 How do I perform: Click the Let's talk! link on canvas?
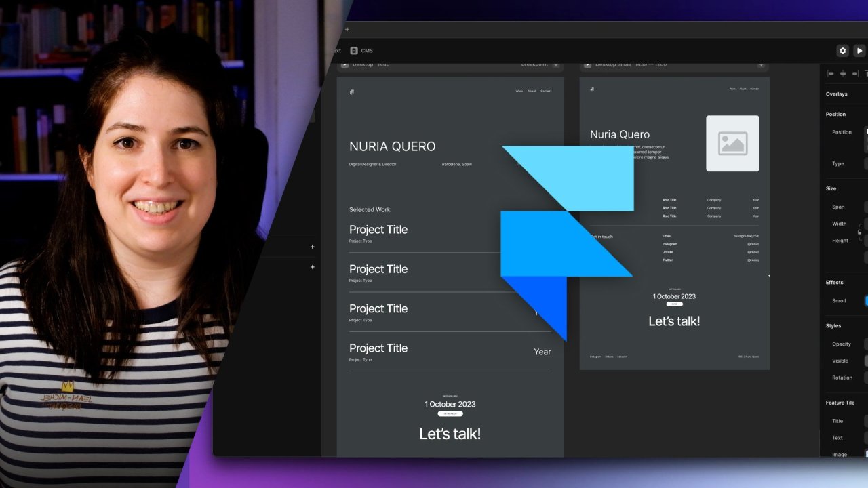[x=450, y=433]
